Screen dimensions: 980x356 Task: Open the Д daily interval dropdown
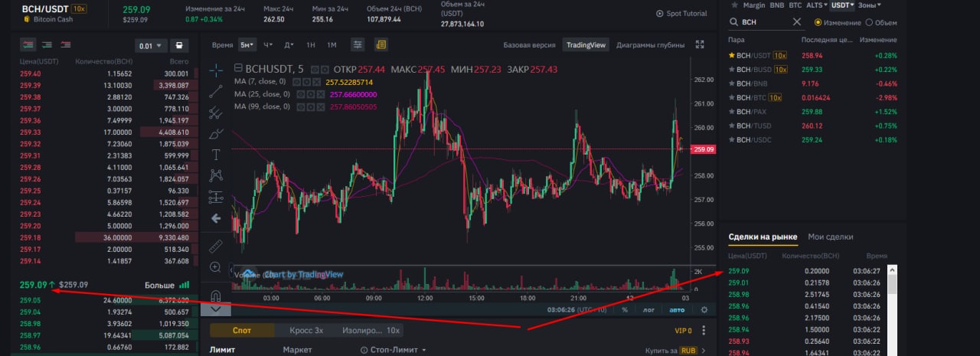(x=289, y=44)
